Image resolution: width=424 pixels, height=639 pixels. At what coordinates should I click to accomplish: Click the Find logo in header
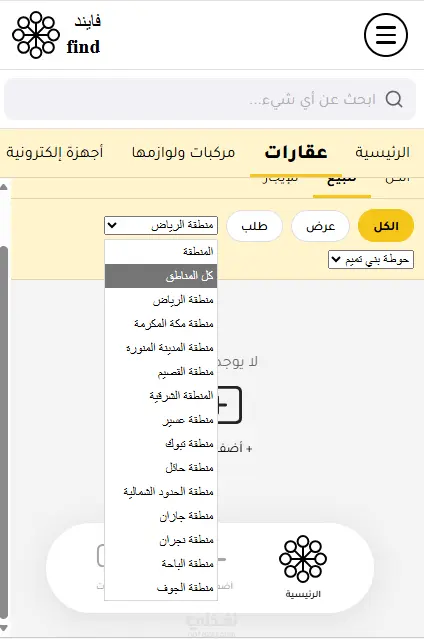click(56, 35)
